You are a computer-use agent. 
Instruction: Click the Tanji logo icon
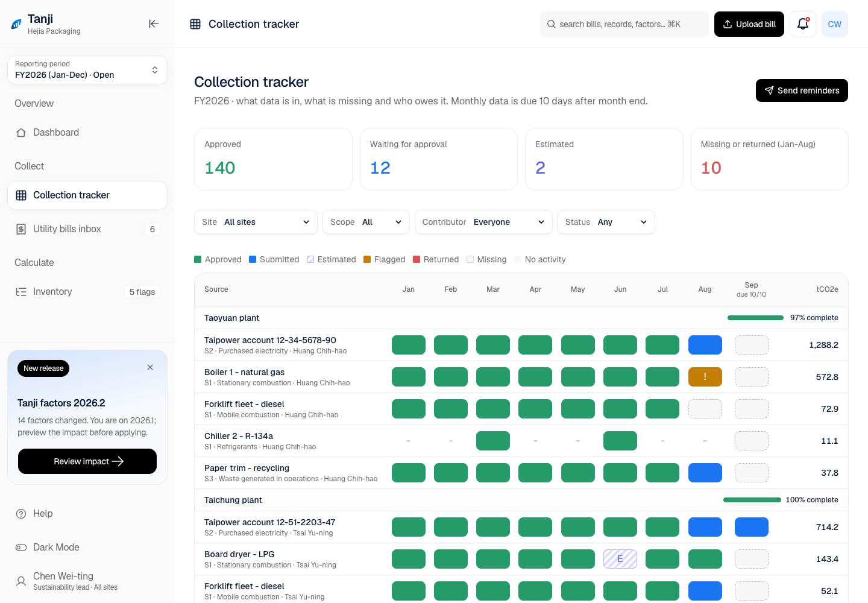pos(16,24)
